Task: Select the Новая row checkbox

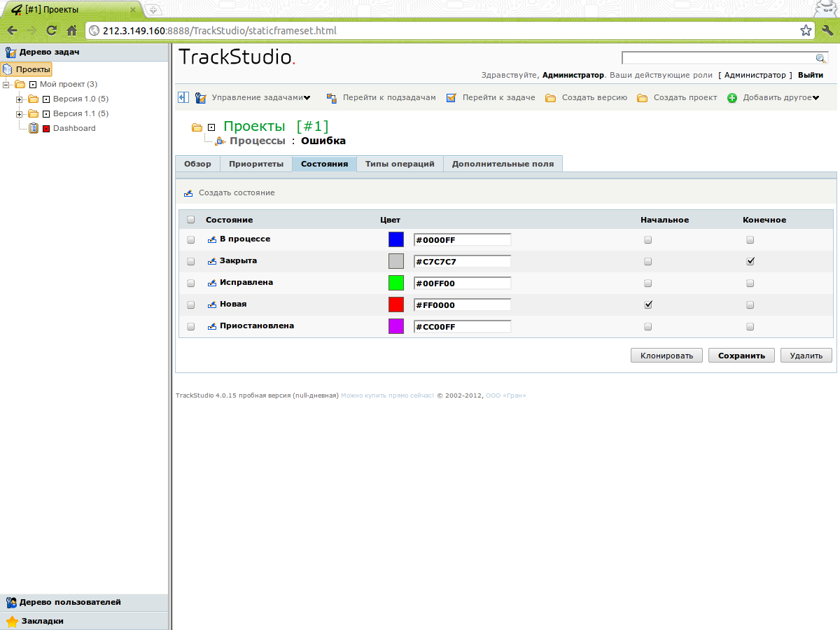Action: [x=191, y=304]
